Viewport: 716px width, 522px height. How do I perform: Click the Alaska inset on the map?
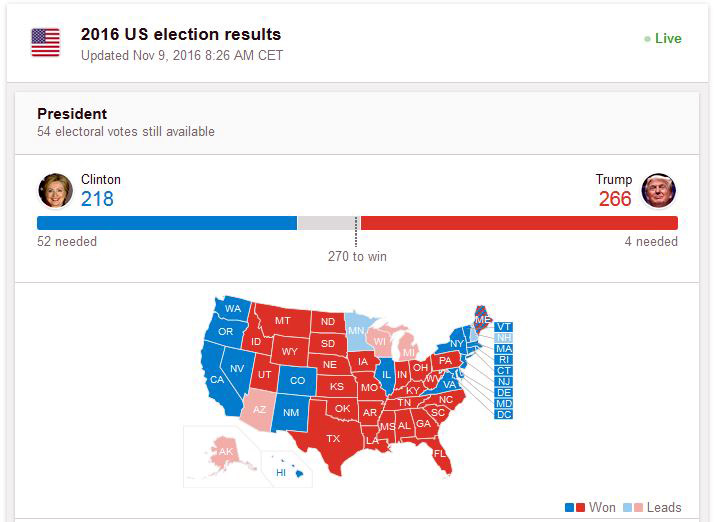click(225, 452)
